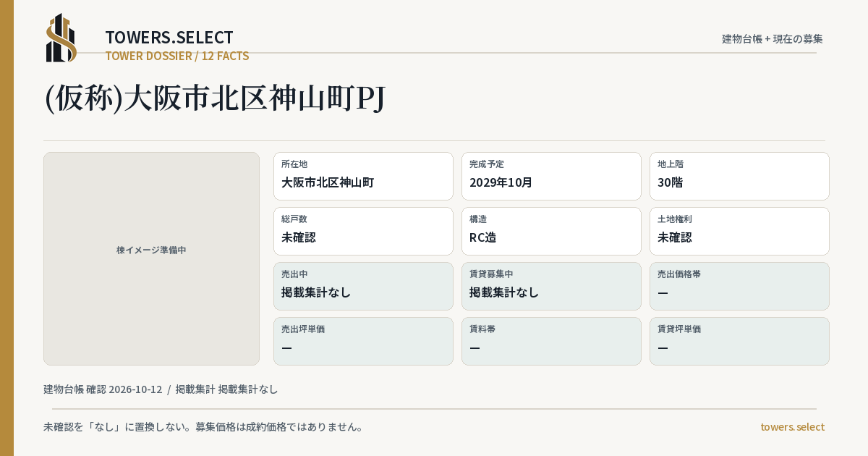Select the 総戸数 card showing 未確認
The image size is (868, 456).
coord(363,231)
